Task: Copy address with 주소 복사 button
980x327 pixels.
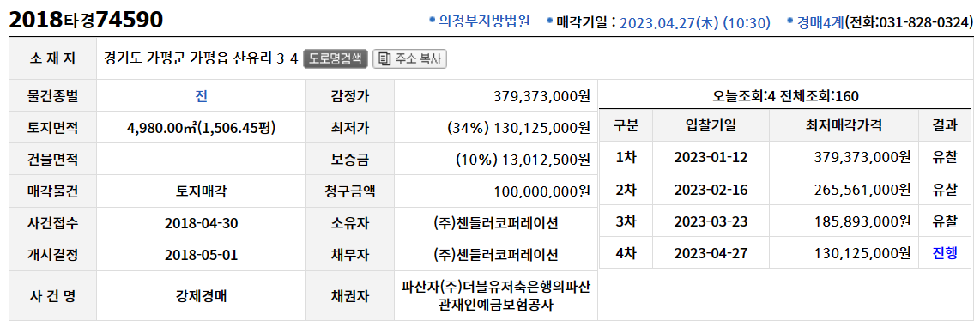Action: [409, 58]
